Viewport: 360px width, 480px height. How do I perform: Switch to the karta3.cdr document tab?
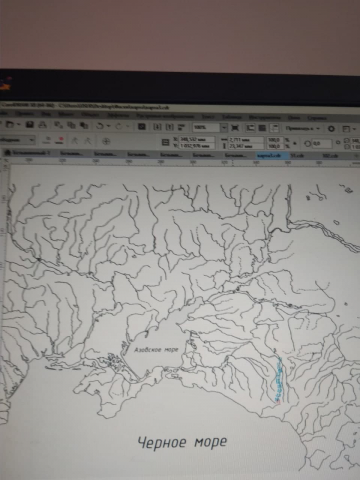point(272,156)
